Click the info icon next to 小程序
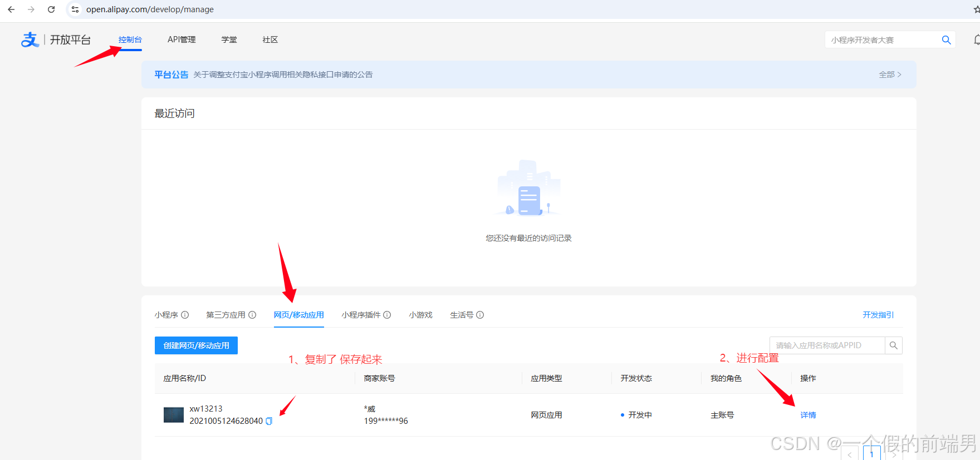Screen dimensions: 980x460 pos(185,315)
